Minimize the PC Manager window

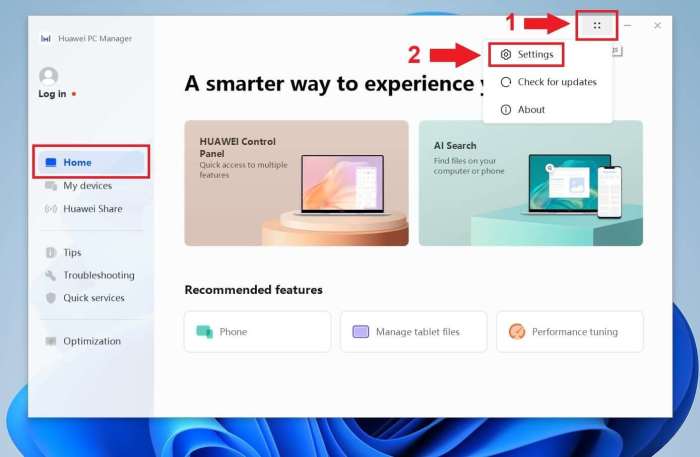click(x=627, y=25)
